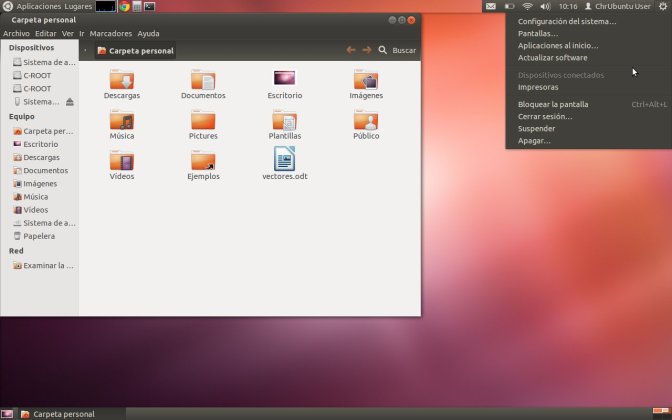This screenshot has height=420, width=672.
Task: Click the Buscar search button
Action: [398, 50]
